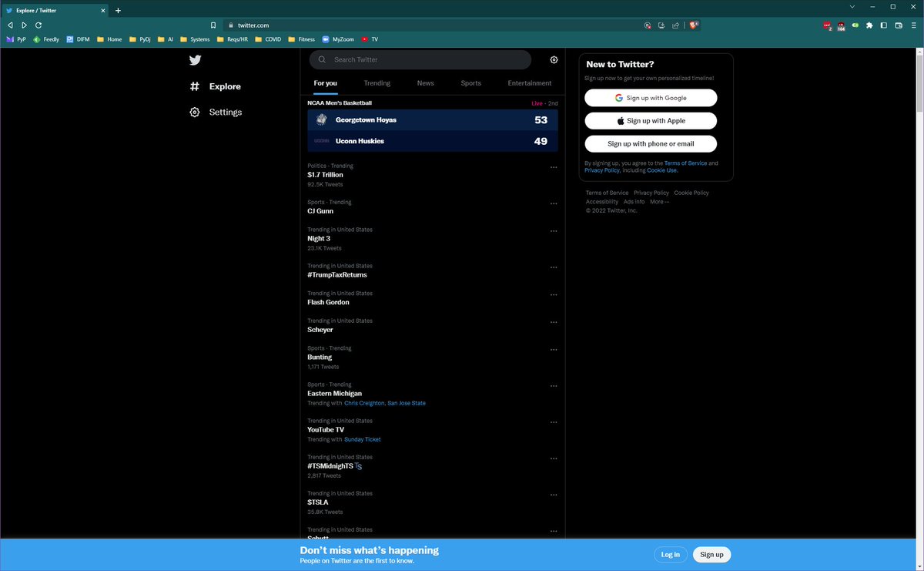This screenshot has height=571, width=924.
Task: Sign up with Apple
Action: [651, 121]
